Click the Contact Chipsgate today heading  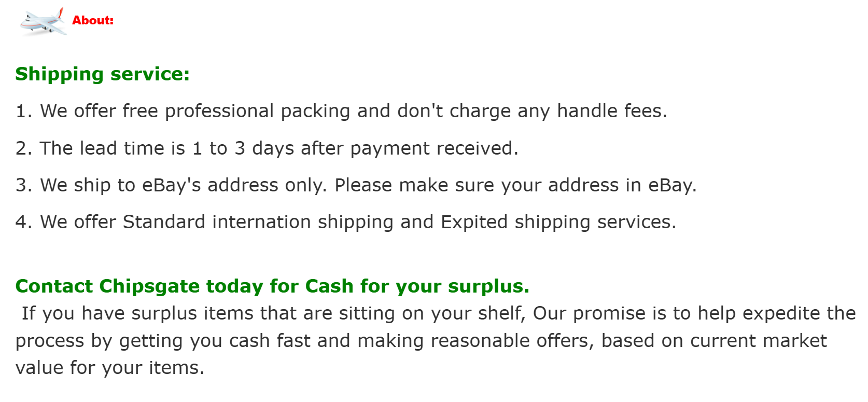tap(272, 286)
